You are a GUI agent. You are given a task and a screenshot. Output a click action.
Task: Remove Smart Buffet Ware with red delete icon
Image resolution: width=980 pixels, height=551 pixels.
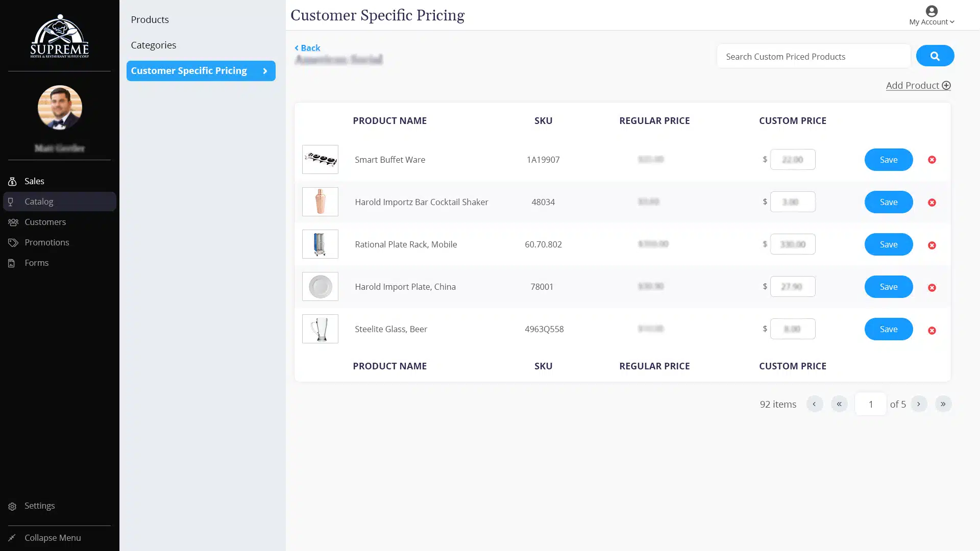[x=932, y=160]
